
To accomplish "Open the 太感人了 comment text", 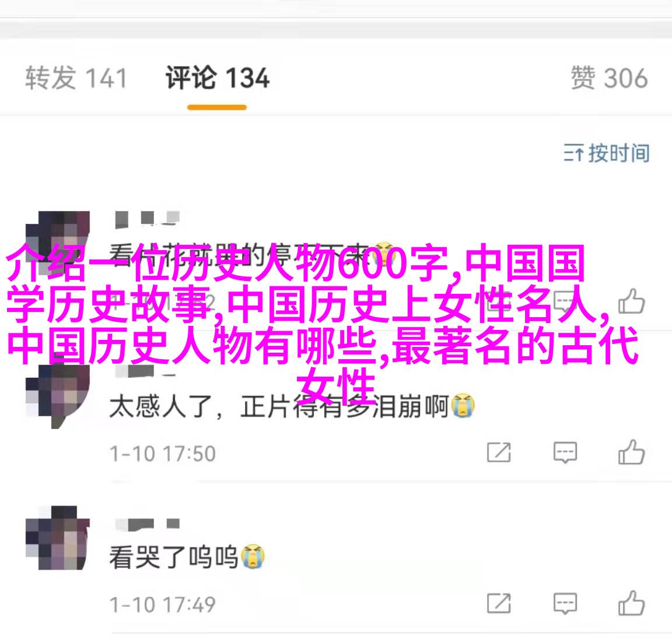I will pos(292,406).
